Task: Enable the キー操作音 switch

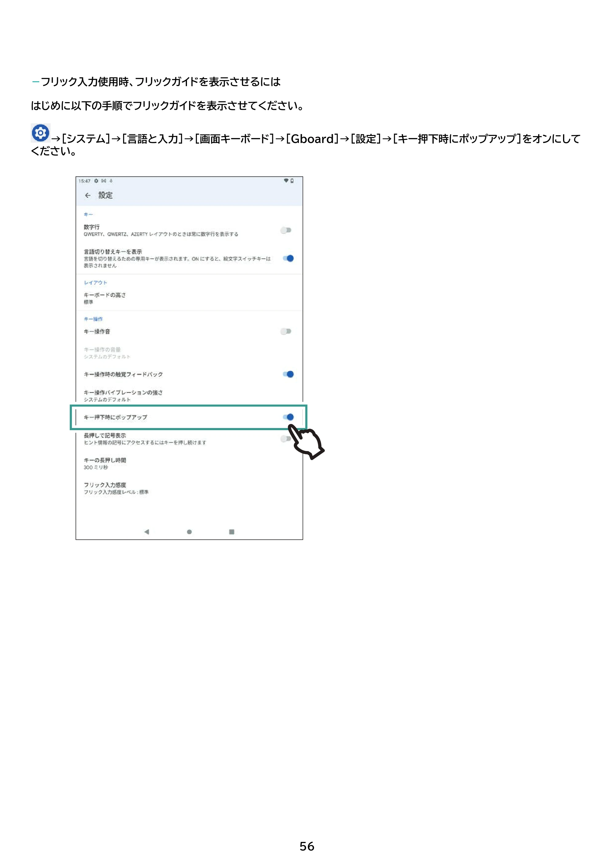Action: (286, 332)
